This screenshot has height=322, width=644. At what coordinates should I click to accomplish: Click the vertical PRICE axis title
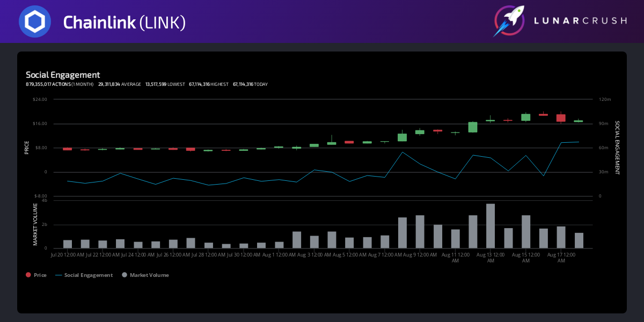coord(27,148)
